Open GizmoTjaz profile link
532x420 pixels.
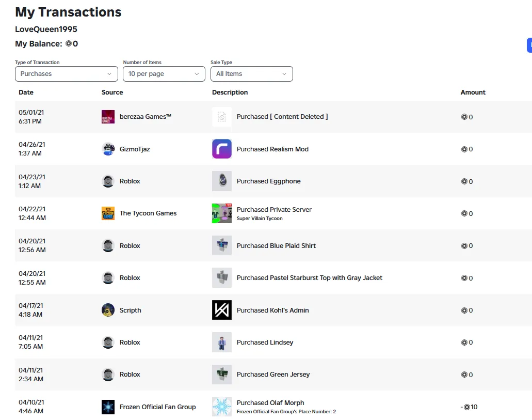(135, 149)
